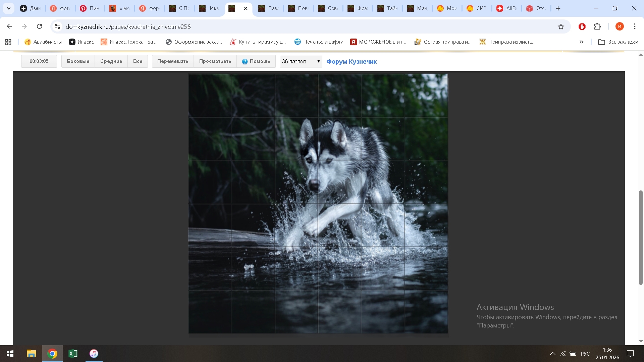Show hidden system tray icons arrow

pos(552,354)
